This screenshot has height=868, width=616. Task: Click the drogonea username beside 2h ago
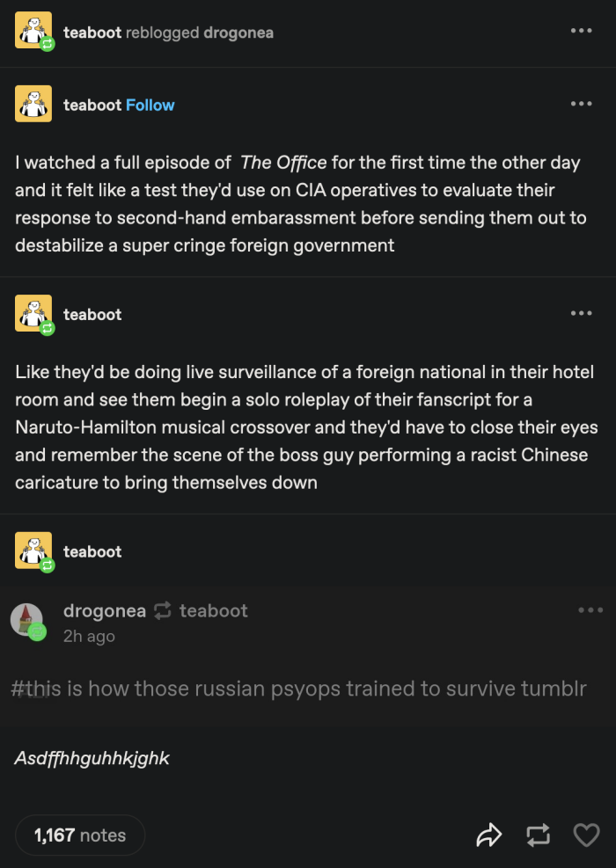tap(105, 610)
